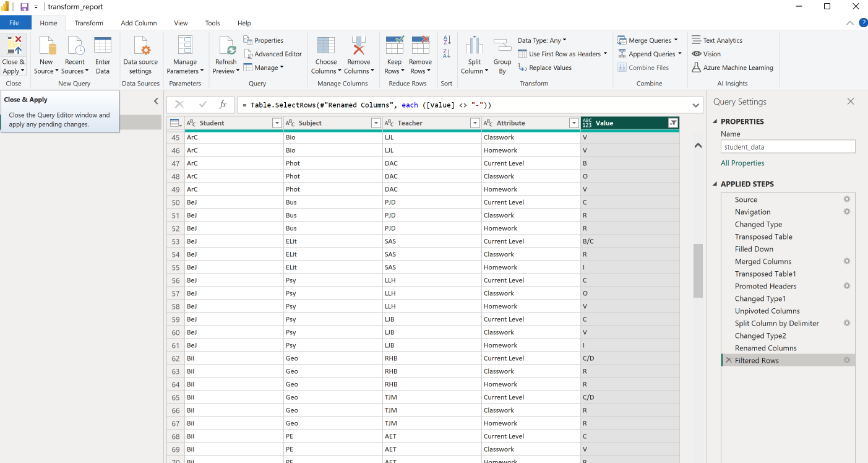Collapse the ribbon
This screenshot has width=868, height=463.
850,23
